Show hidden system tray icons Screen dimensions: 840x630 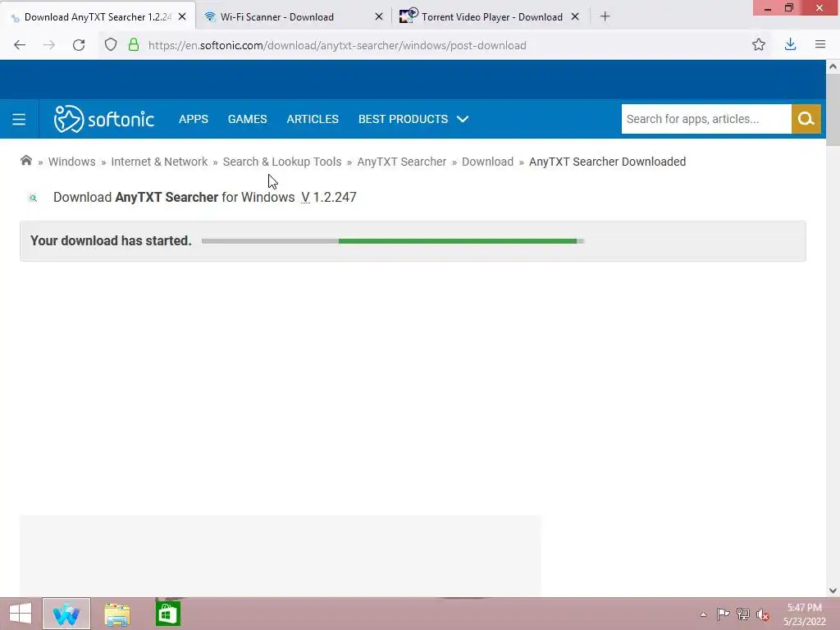click(x=703, y=614)
